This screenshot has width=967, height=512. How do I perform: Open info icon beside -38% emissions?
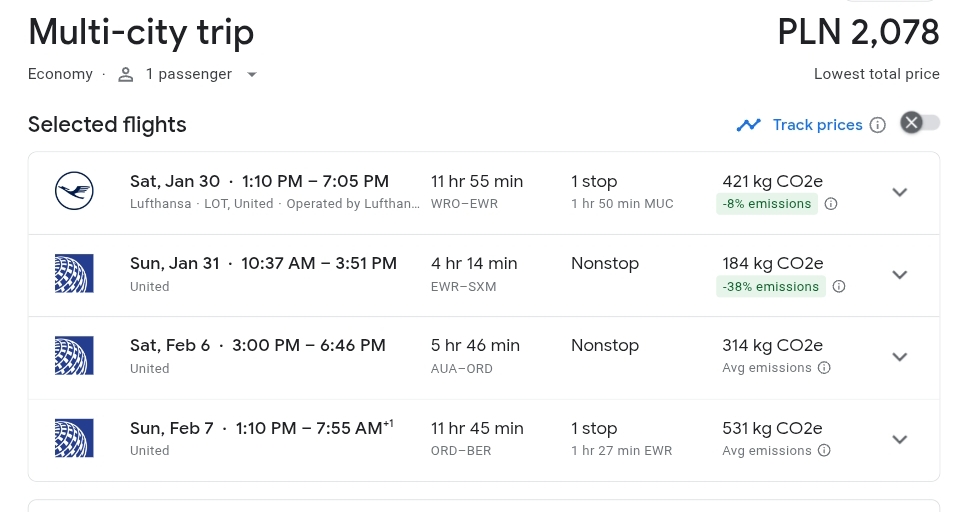tap(839, 286)
